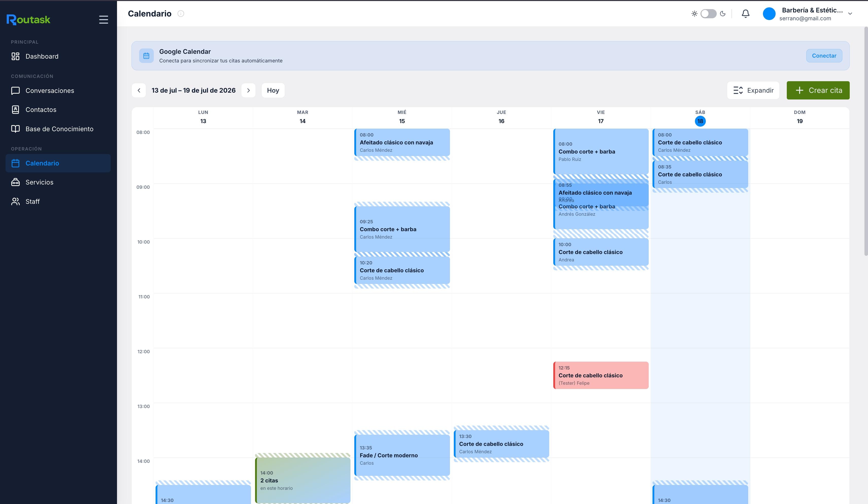Viewport: 868px width, 504px height.
Task: Click the Contactos address book icon
Action: tap(15, 110)
